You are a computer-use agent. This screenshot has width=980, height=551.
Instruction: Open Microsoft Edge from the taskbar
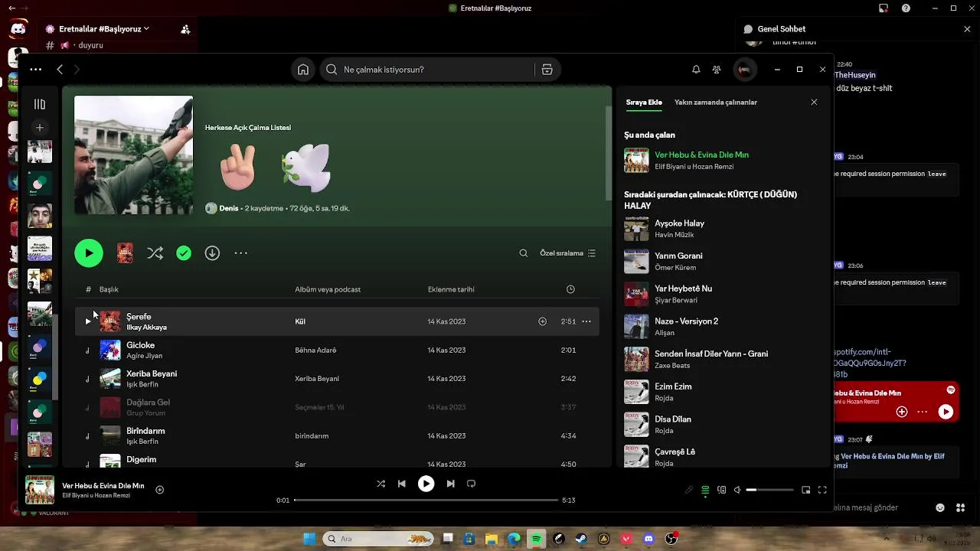(x=514, y=539)
